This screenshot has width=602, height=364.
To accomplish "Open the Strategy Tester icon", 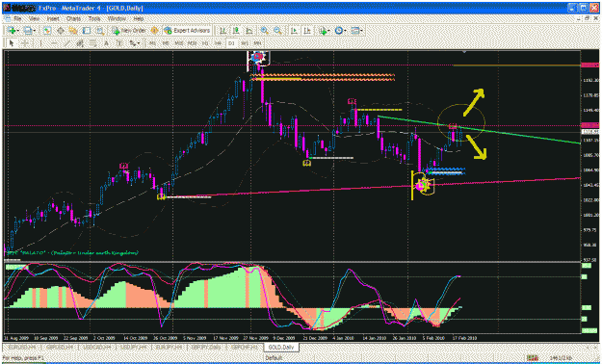I will pos(100,31).
